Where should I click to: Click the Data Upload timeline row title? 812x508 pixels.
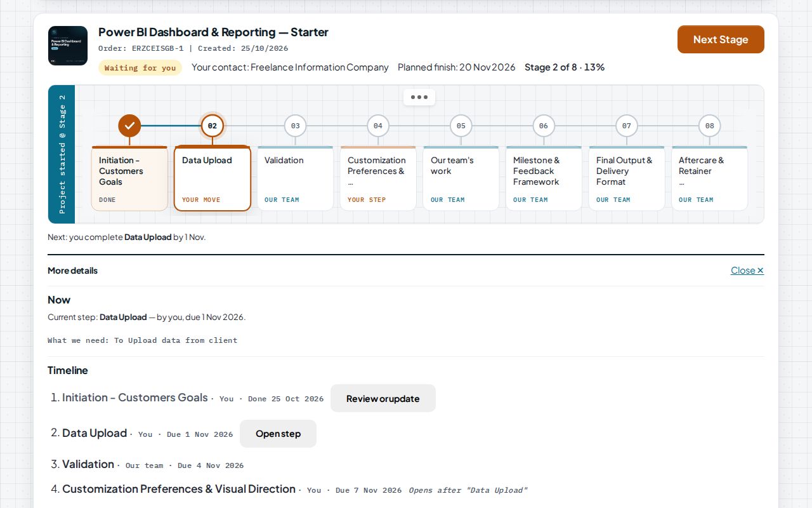click(x=95, y=433)
